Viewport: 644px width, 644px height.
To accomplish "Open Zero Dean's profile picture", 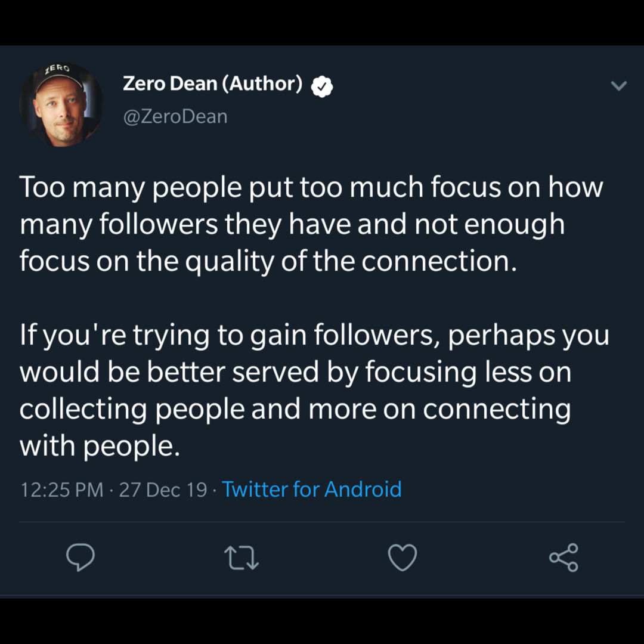I will (x=61, y=105).
